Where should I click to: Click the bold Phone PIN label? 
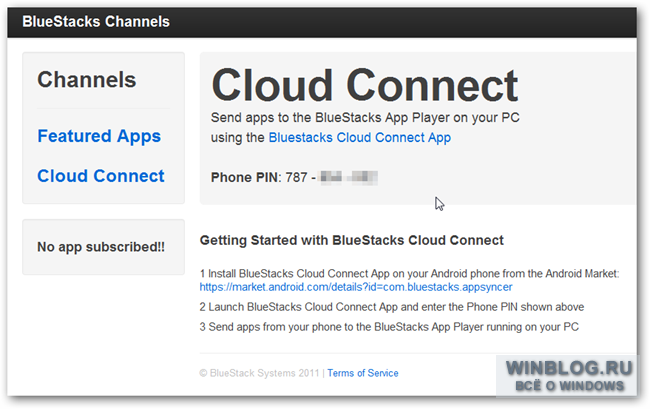(x=245, y=178)
